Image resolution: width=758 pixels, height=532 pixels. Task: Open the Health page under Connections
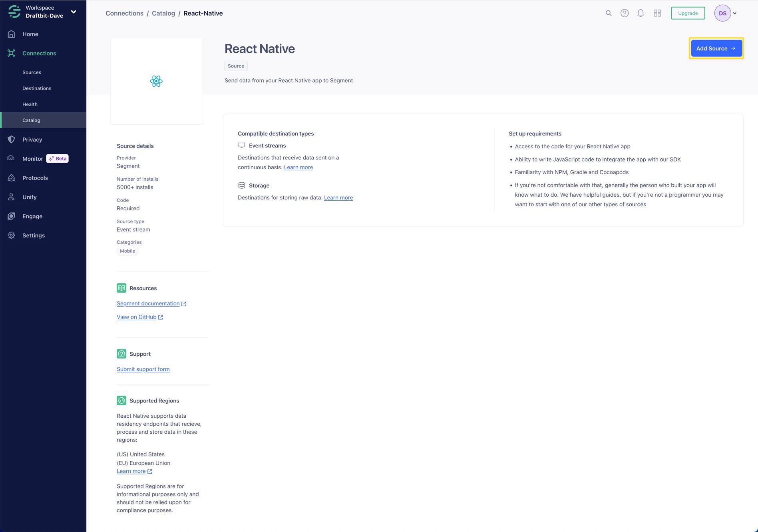pos(30,104)
